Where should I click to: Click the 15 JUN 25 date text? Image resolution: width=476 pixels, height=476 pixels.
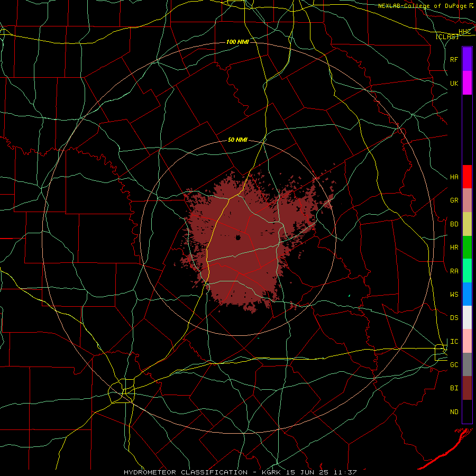pos(308,472)
